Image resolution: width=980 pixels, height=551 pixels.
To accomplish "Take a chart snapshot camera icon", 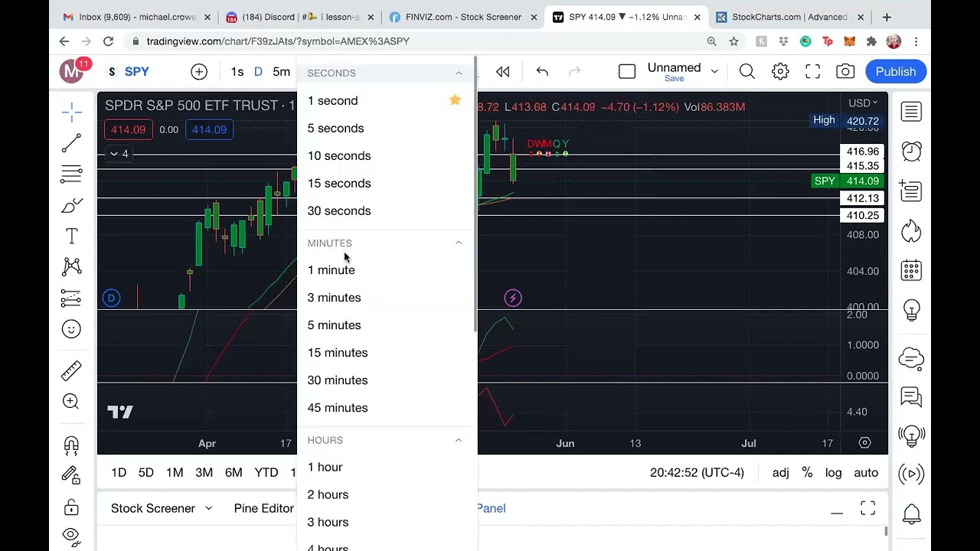I will [845, 71].
